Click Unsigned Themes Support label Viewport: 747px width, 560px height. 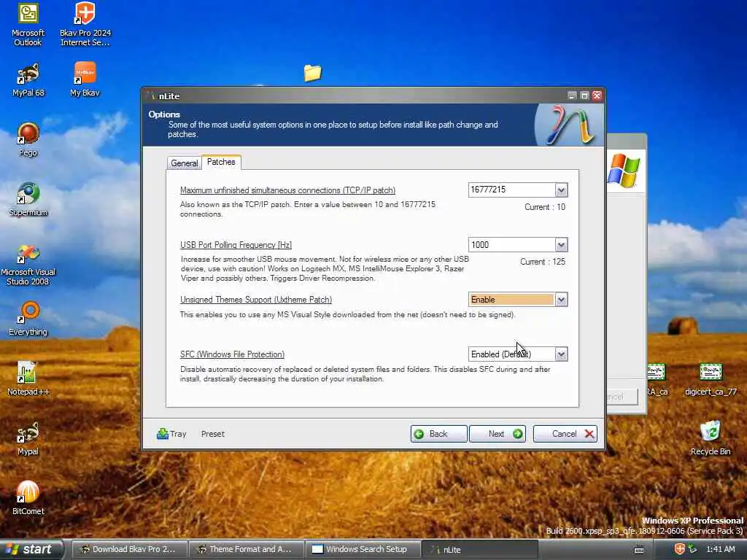[x=256, y=300]
